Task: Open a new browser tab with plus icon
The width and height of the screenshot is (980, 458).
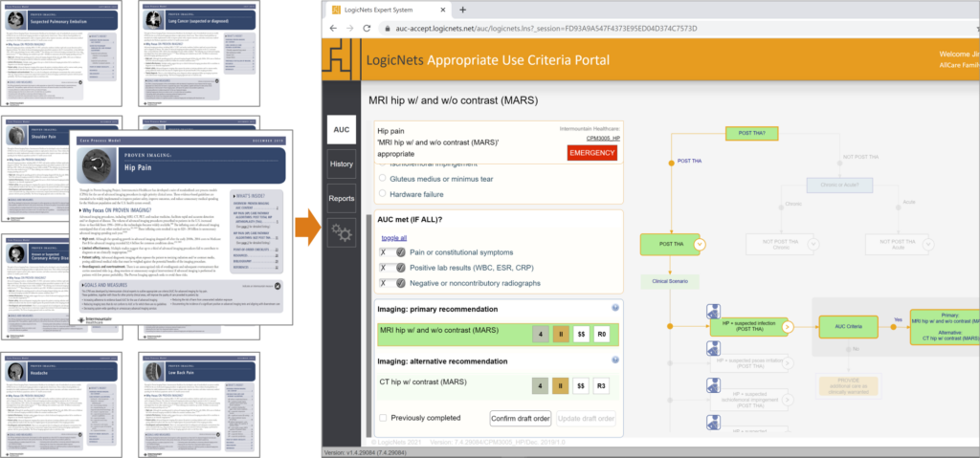Action: click(x=463, y=9)
